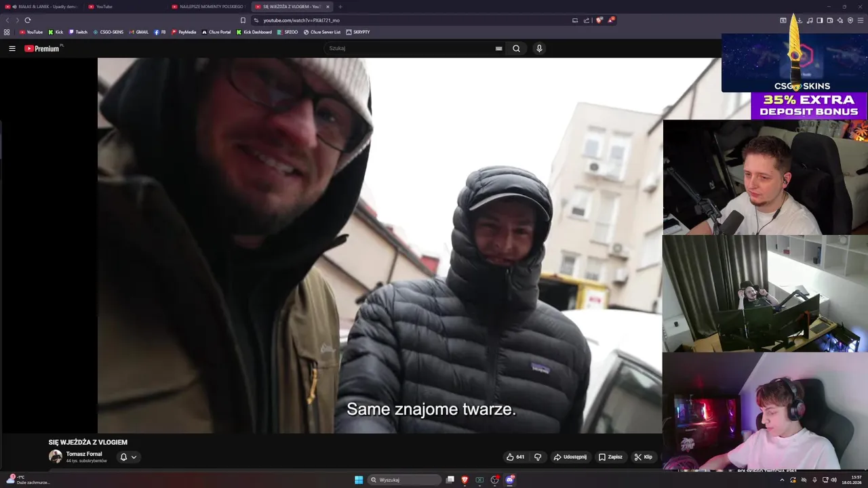The width and height of the screenshot is (868, 488).
Task: Switch to the BIAŁAS & LANEK tab
Action: point(41,7)
